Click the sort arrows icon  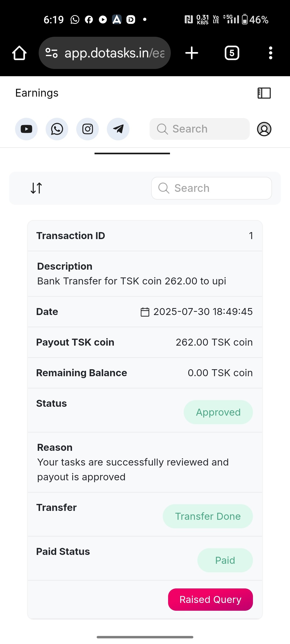pyautogui.click(x=36, y=188)
